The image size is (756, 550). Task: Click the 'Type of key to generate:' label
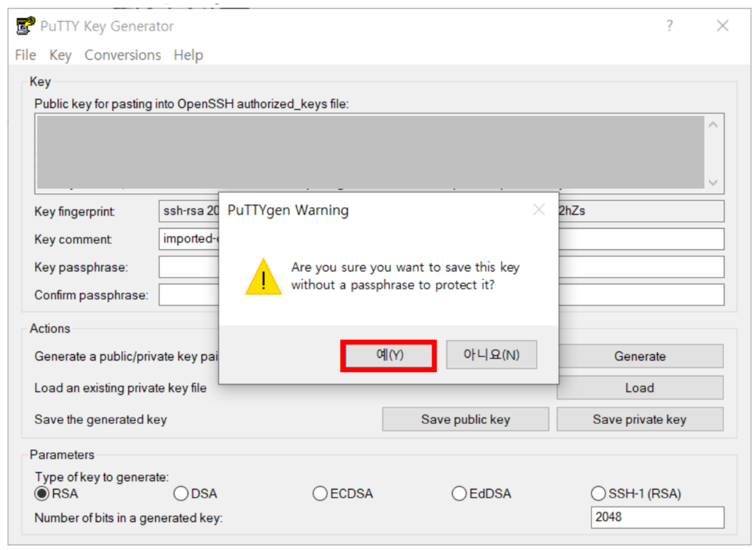coord(102,477)
